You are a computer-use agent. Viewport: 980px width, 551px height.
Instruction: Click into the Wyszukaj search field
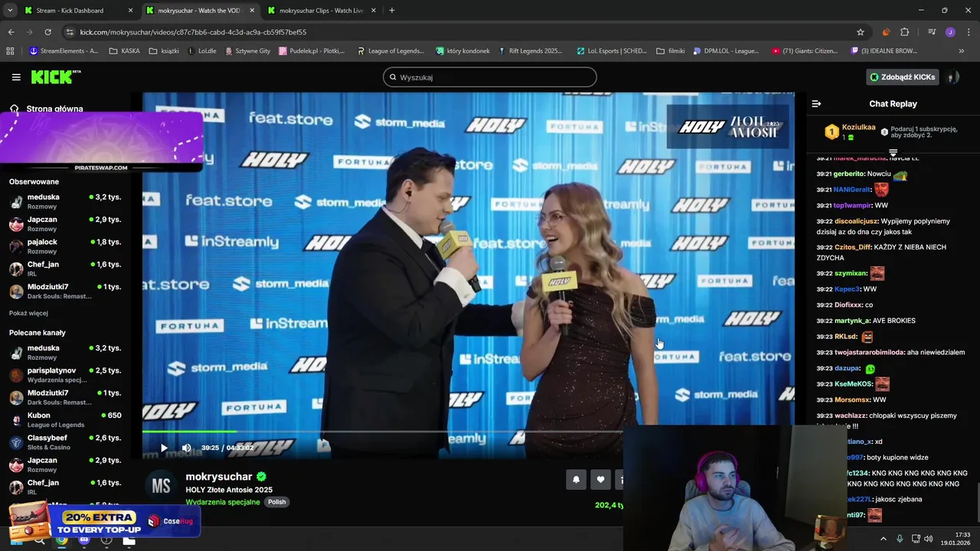pos(490,77)
